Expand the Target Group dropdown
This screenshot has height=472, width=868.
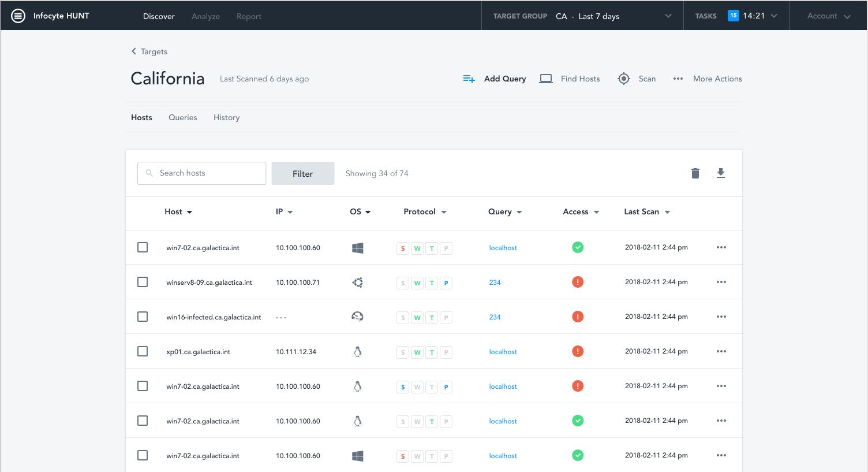(668, 16)
